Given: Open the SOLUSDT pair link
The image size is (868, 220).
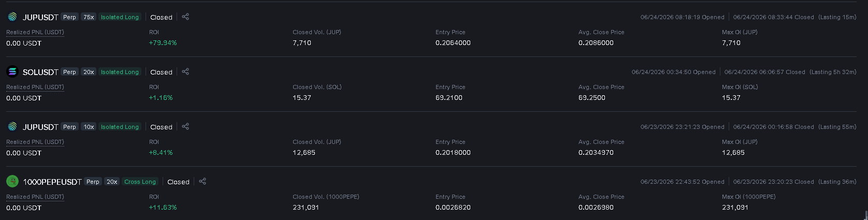Looking at the screenshot, I should [40, 72].
